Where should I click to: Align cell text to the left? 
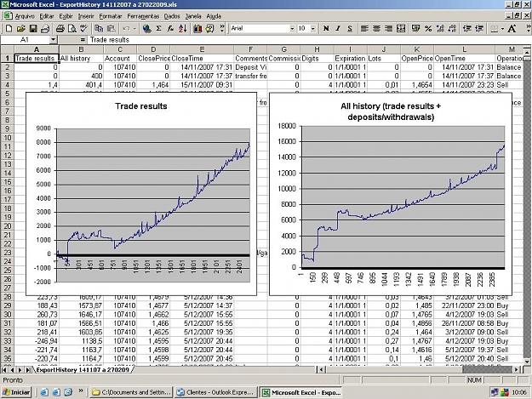click(x=364, y=28)
